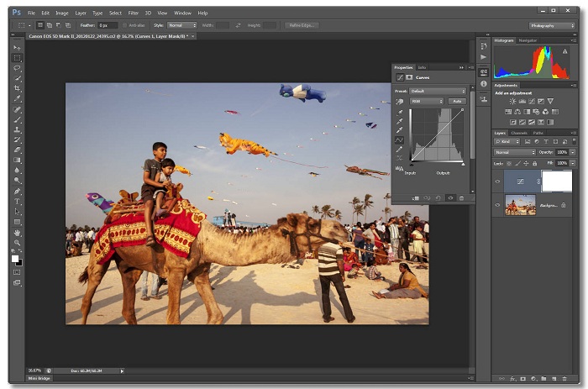Click the Vibrance adjustment icon
This screenshot has width=588, height=389.
point(550,102)
